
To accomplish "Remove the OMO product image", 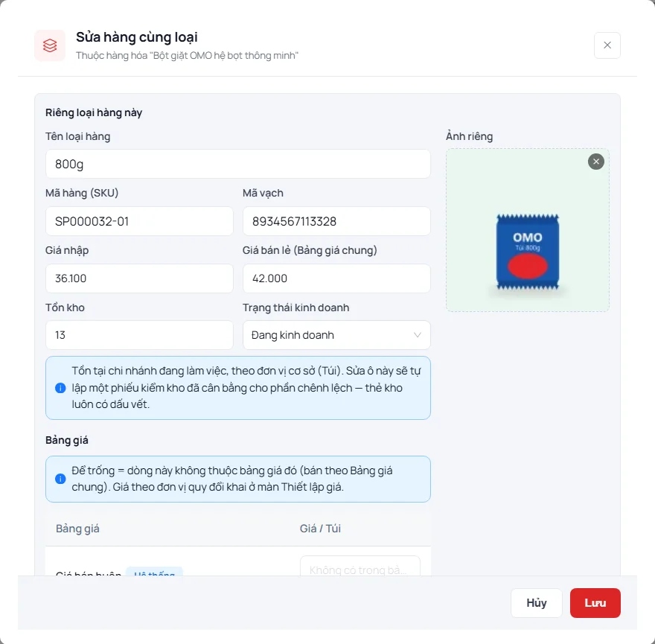I will [595, 162].
